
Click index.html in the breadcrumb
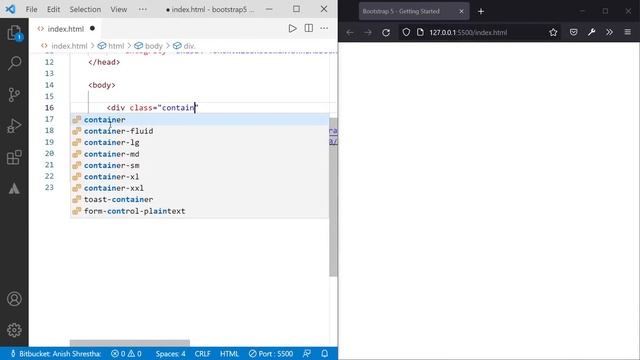pos(69,46)
